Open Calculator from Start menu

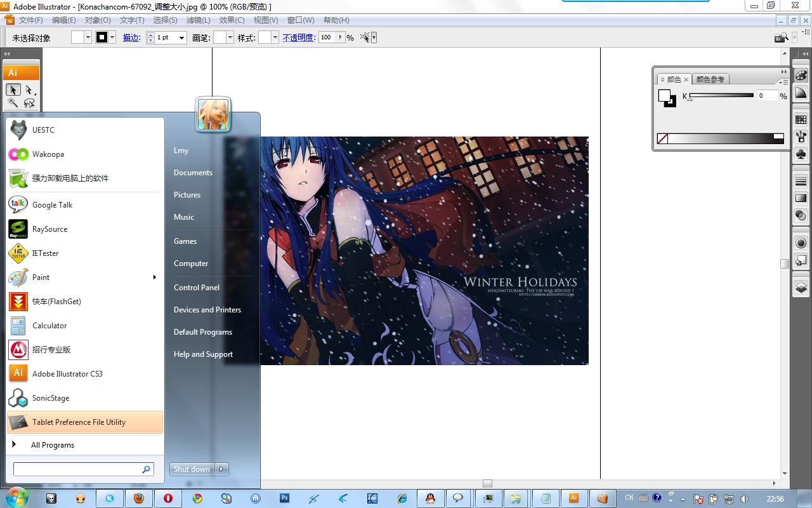[84, 325]
